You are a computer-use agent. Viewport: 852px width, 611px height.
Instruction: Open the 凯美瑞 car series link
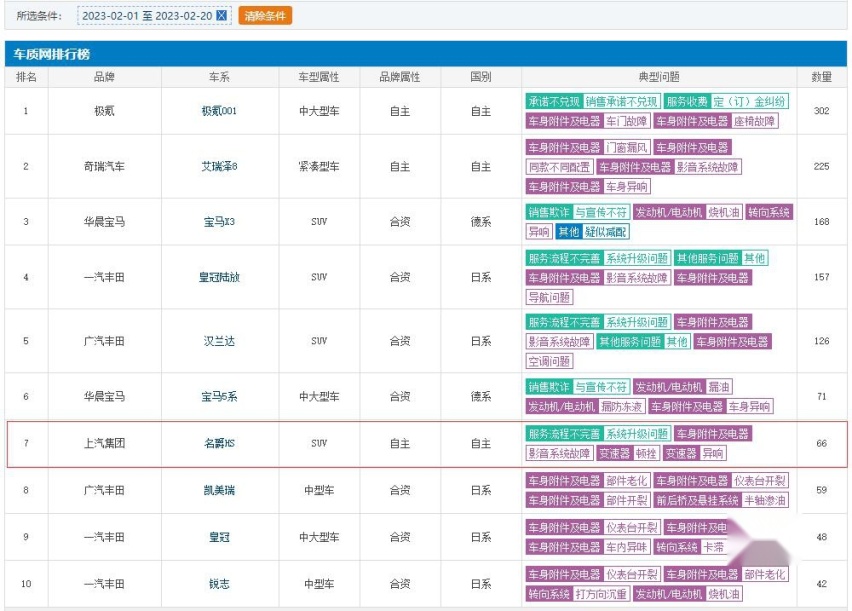[x=219, y=490]
